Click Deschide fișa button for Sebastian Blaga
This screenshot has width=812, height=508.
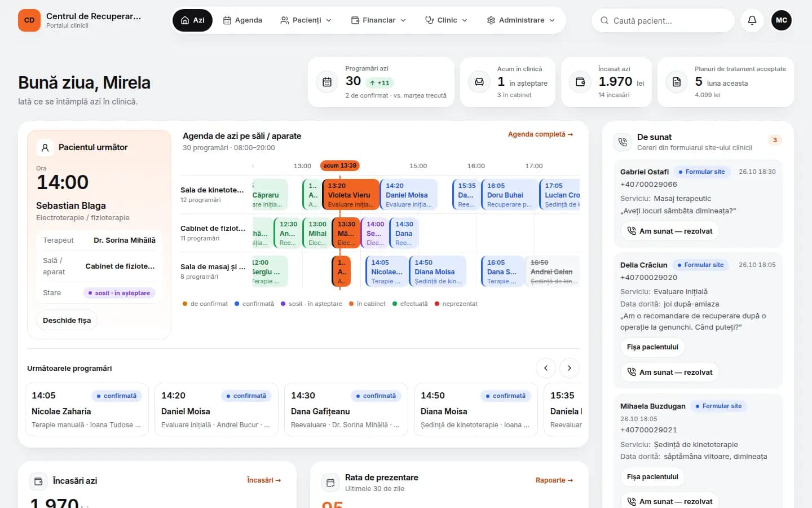pos(67,320)
